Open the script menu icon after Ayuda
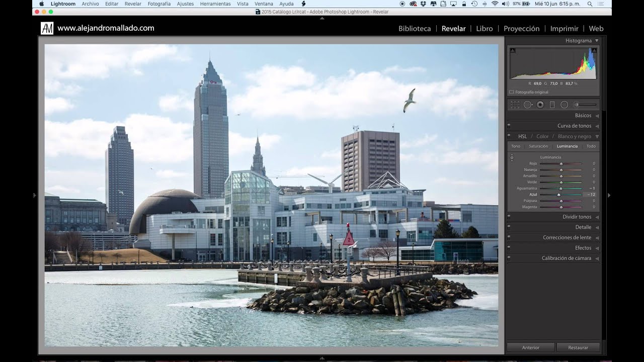The width and height of the screenshot is (644, 362). [x=303, y=4]
